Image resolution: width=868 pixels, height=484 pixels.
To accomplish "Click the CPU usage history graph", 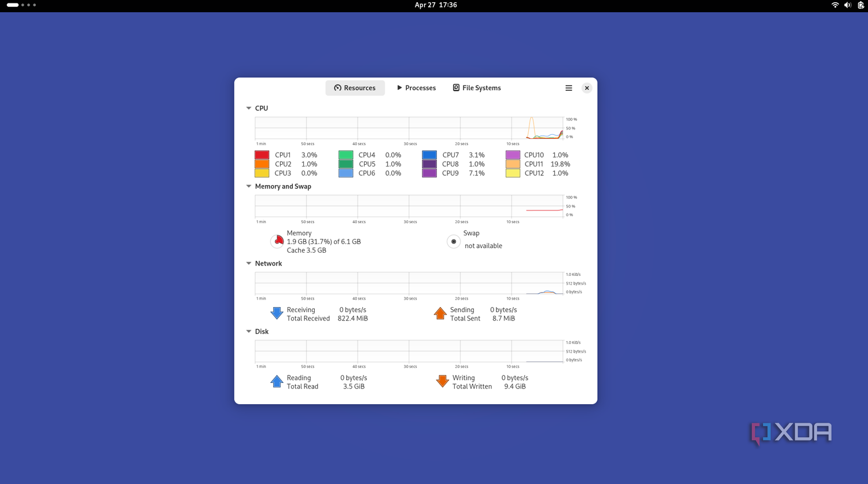I will point(409,128).
